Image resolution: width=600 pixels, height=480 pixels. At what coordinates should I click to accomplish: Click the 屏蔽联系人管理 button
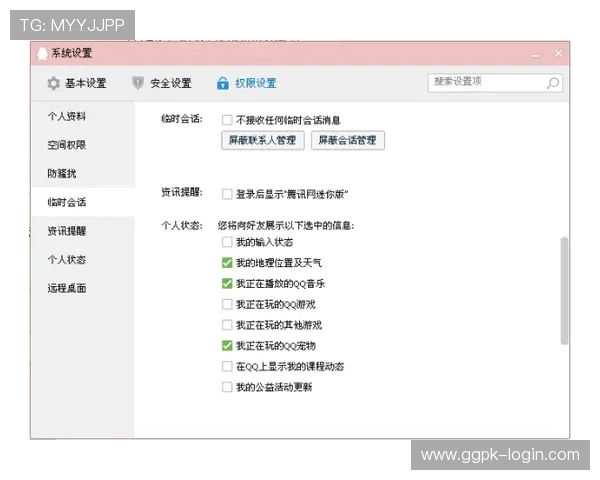(x=263, y=140)
